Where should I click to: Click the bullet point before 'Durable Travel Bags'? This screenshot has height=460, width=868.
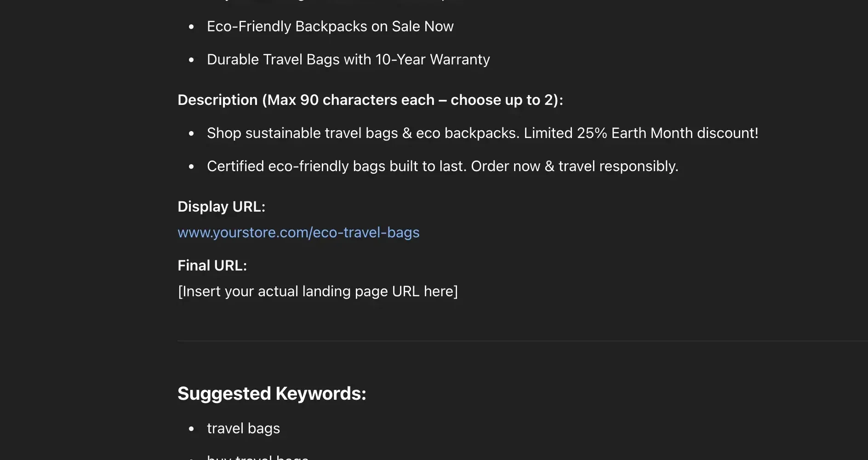point(192,60)
